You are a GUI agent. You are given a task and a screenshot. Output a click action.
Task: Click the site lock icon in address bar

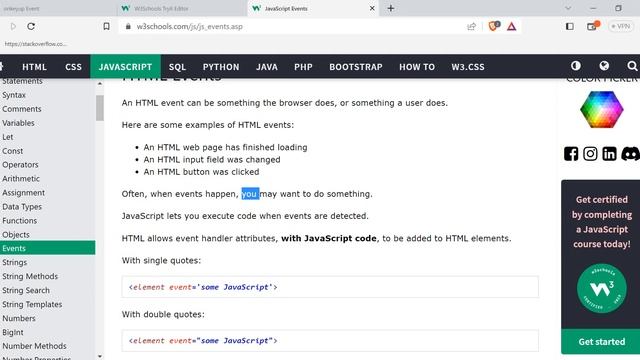[x=128, y=27]
